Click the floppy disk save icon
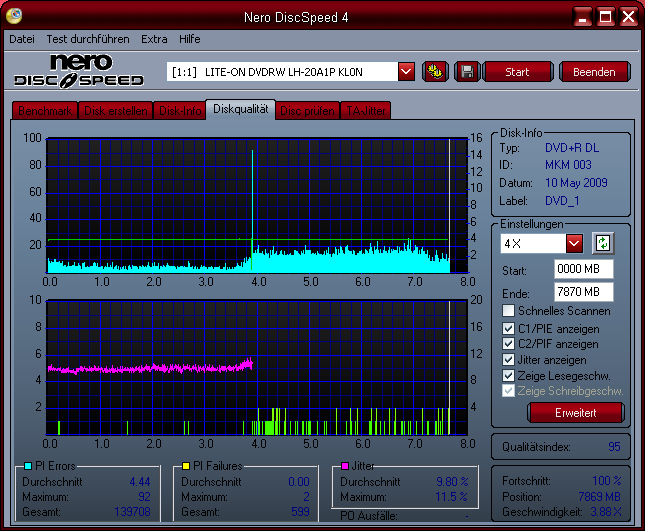 [x=466, y=71]
